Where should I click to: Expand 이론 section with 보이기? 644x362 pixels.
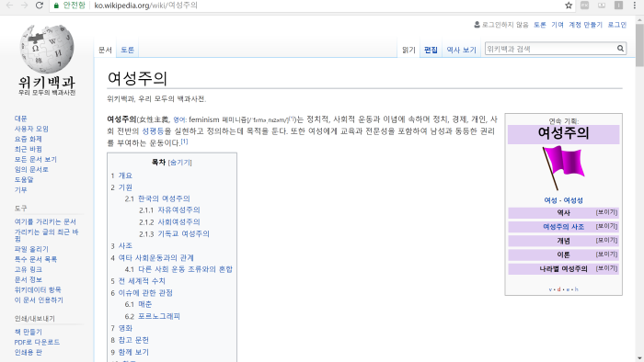click(606, 255)
